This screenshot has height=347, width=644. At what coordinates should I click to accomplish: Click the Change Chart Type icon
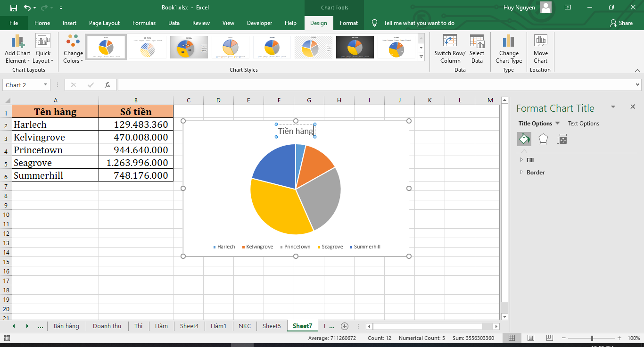click(509, 41)
